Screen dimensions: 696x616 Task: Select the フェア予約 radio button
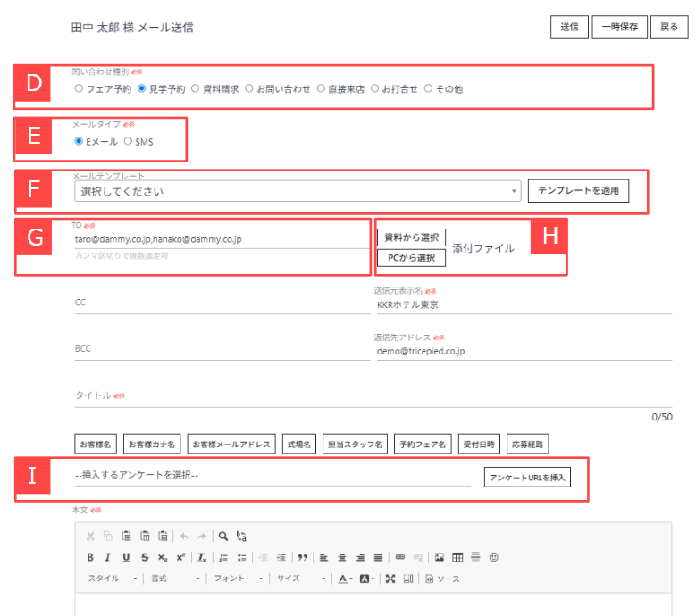tap(80, 89)
